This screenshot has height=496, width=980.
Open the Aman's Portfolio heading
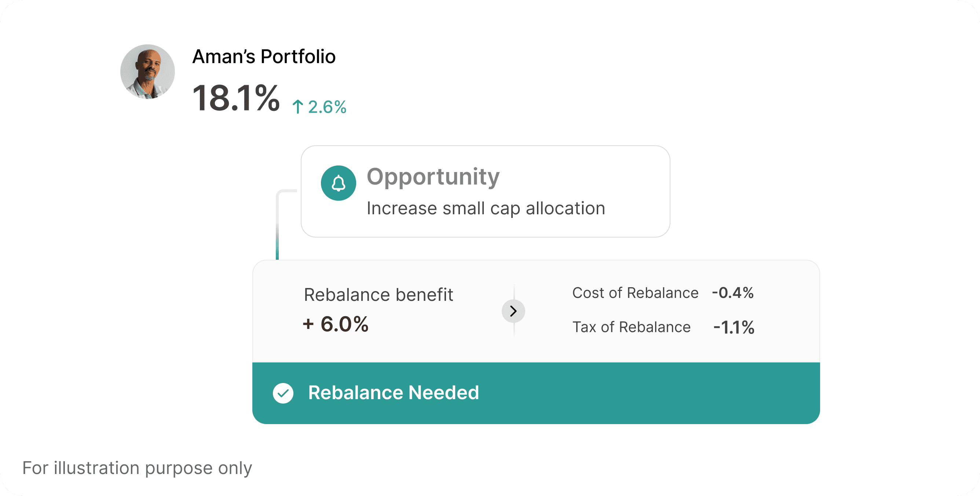point(264,57)
